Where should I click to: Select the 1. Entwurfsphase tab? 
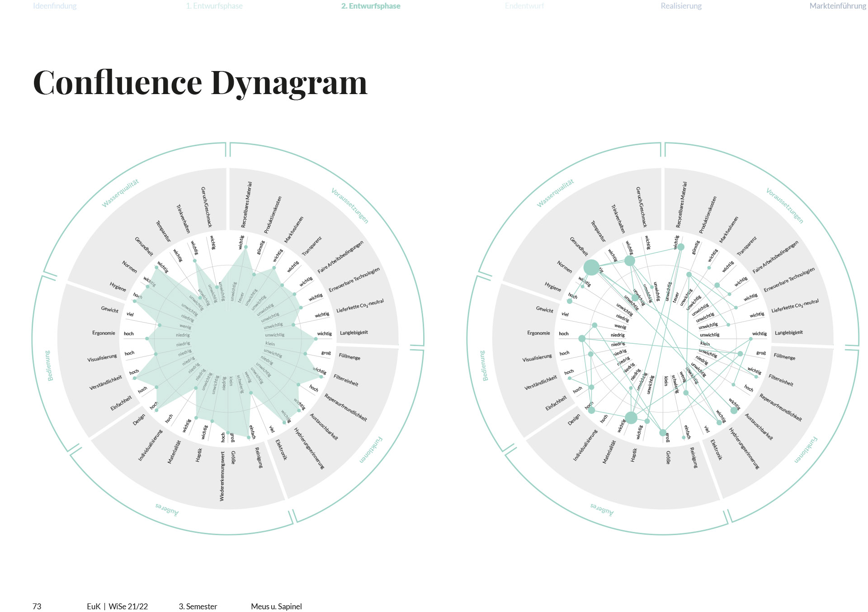pos(214,6)
